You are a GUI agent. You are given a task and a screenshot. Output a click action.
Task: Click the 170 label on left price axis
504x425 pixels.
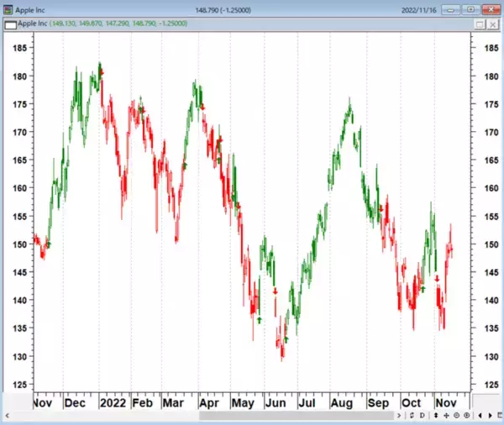20,132
